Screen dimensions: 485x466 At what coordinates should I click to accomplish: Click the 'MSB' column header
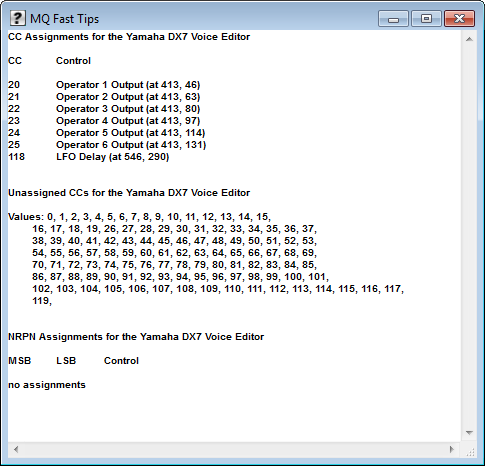point(19,361)
